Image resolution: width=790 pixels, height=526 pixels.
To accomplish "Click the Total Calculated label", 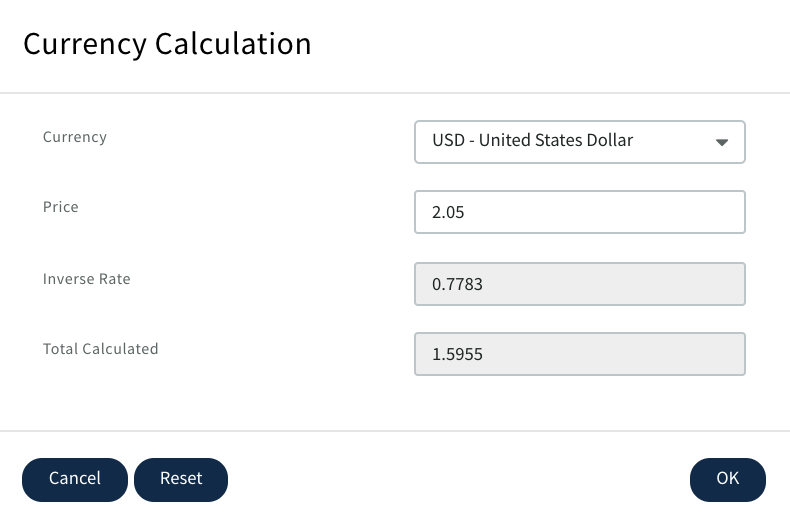I will click(x=100, y=349).
